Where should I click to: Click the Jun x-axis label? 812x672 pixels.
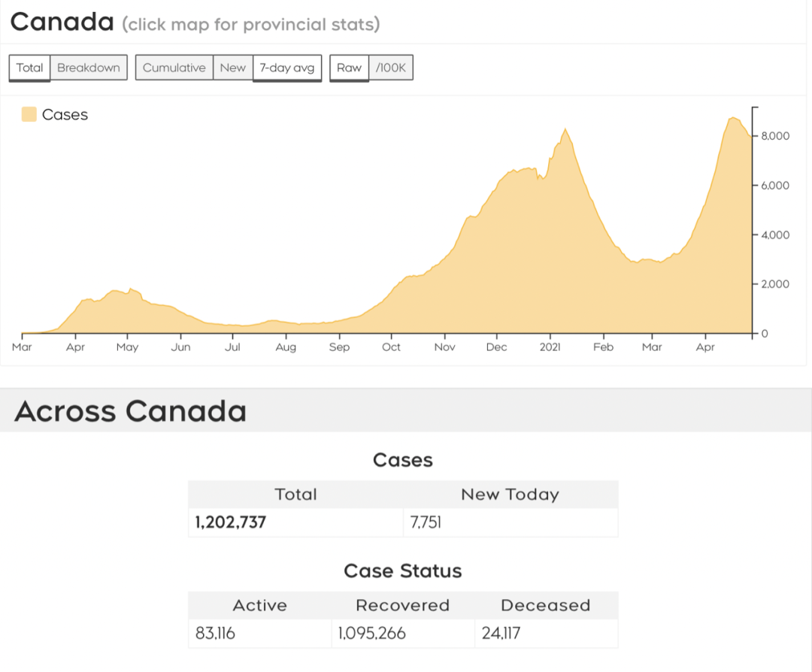click(x=180, y=347)
